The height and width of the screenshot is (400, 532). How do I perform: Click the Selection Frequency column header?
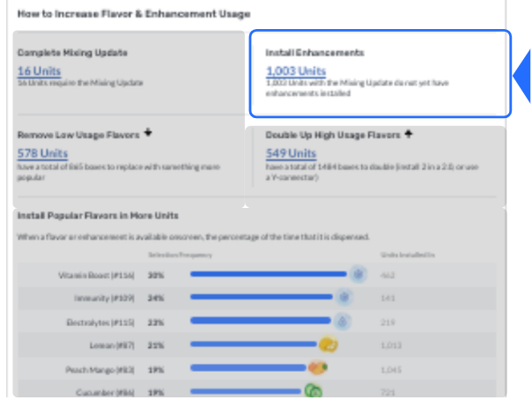(180, 255)
